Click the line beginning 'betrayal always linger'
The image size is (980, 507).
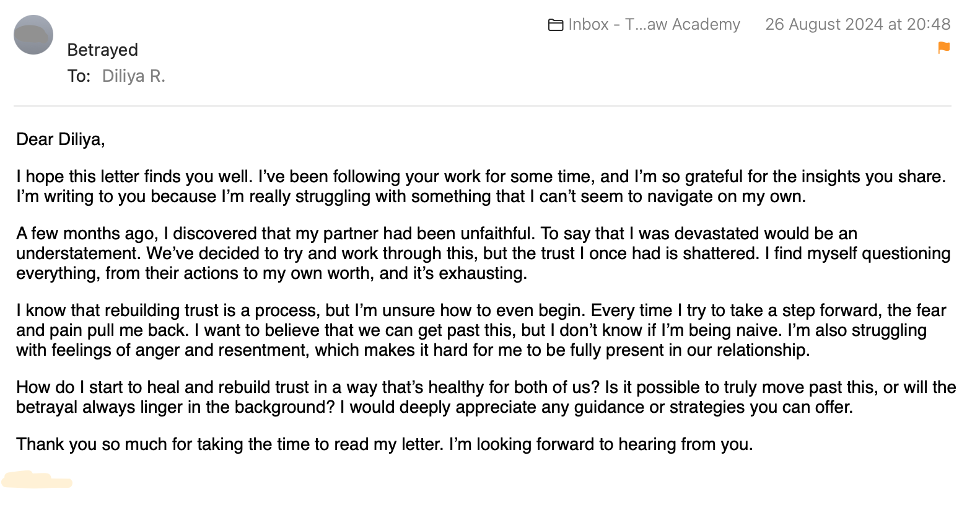click(434, 407)
